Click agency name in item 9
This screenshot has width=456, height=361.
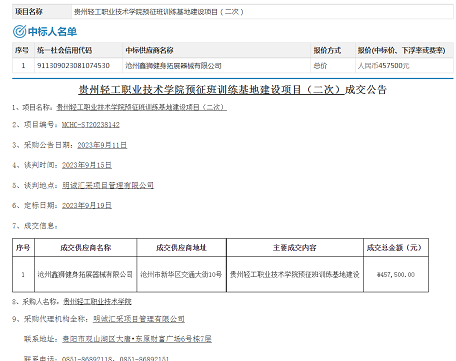139,319
